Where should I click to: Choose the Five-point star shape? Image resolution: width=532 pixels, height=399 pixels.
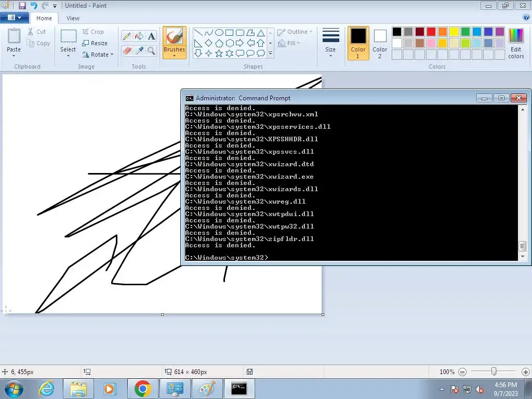(219, 54)
